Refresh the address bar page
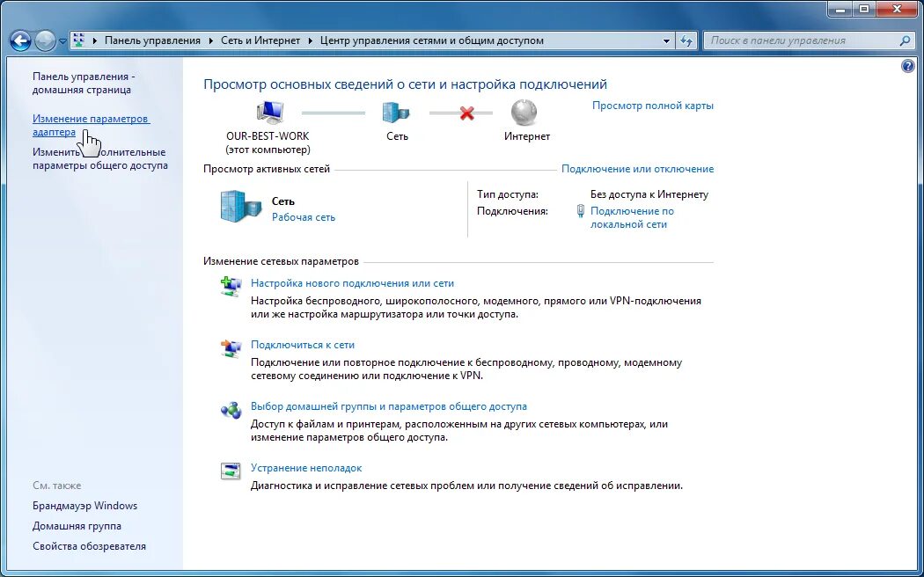The image size is (924, 577). 687,40
